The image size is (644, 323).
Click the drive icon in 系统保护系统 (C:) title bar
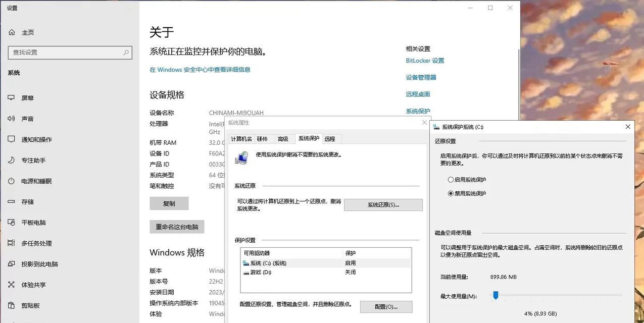tap(436, 127)
